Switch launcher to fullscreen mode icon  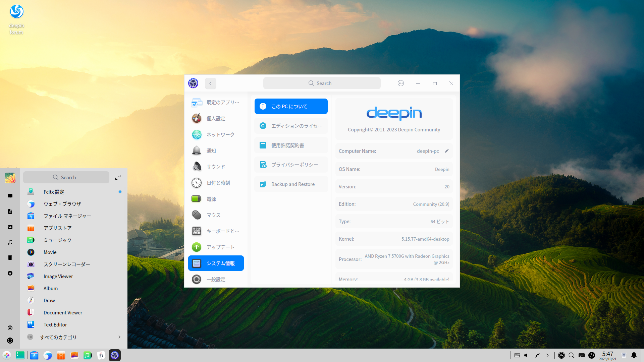118,177
